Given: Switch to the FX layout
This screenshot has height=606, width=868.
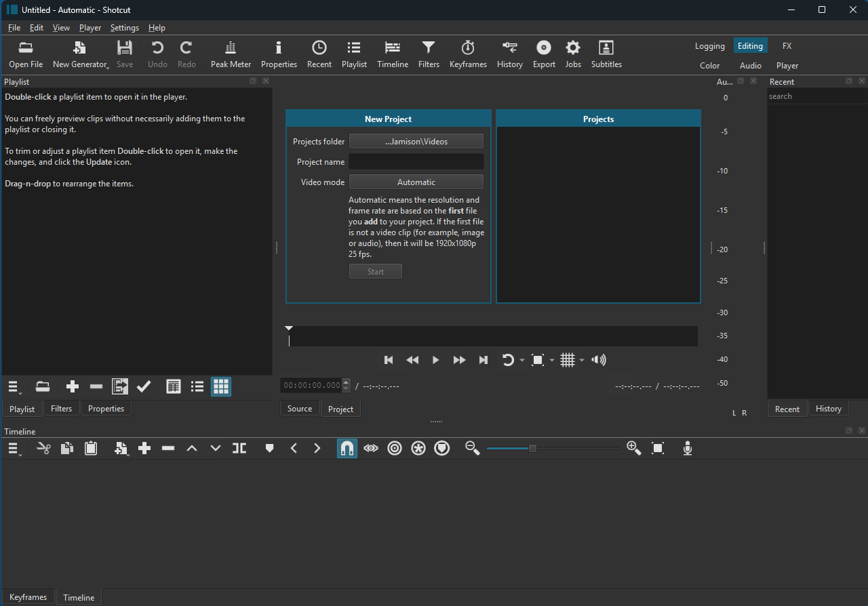Looking at the screenshot, I should pyautogui.click(x=787, y=46).
